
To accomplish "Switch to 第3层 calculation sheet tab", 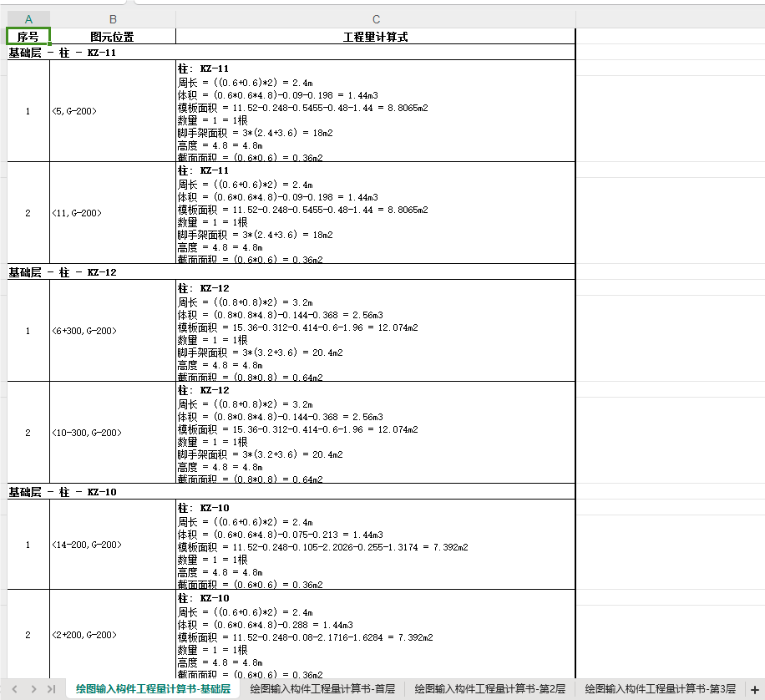I will click(660, 689).
